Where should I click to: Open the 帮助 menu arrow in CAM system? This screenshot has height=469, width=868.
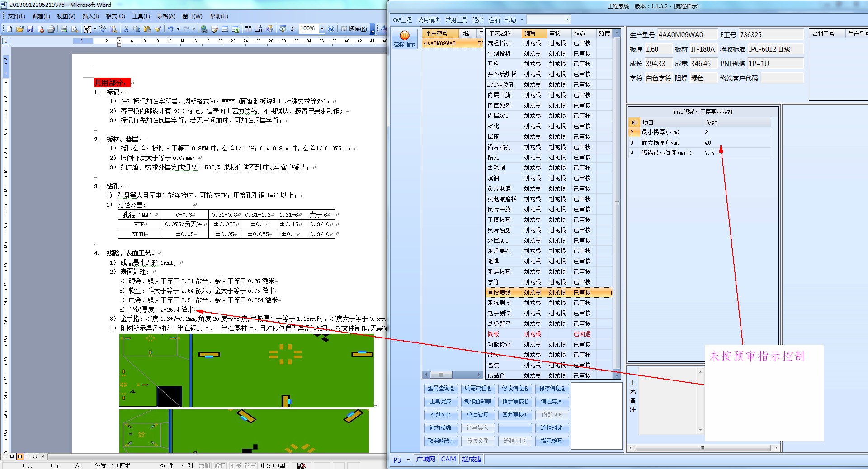coord(522,20)
